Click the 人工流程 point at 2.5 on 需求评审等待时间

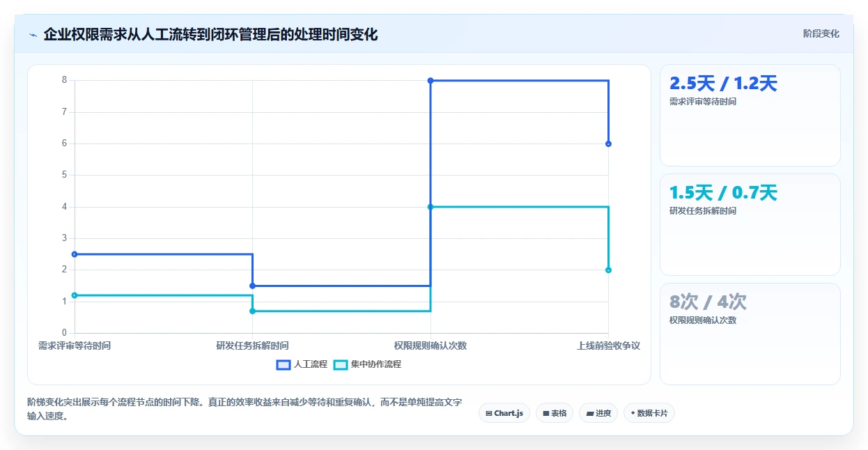tap(75, 254)
